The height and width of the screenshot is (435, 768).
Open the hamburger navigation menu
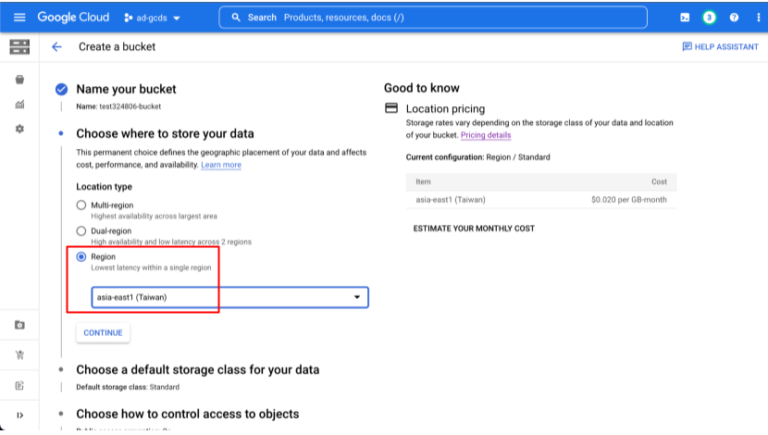(20, 18)
